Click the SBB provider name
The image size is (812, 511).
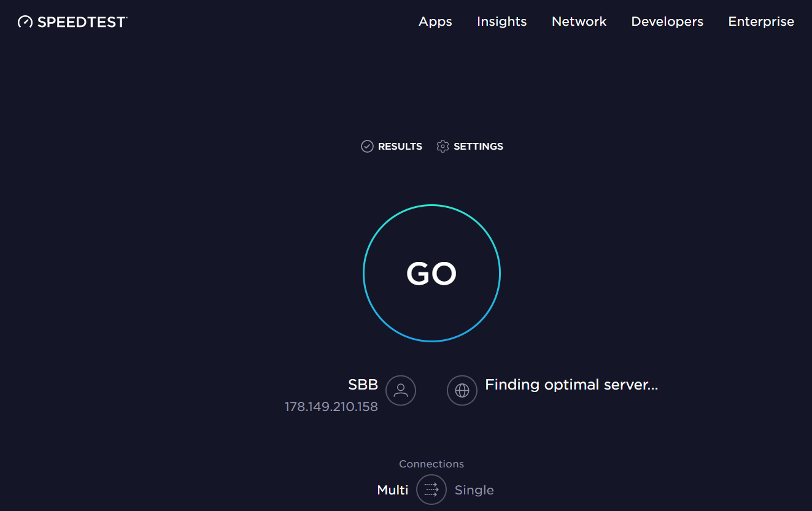pyautogui.click(x=363, y=385)
